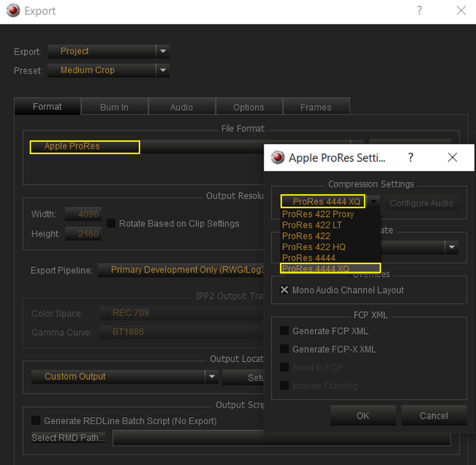Open the Gamma Curve BT1886 dropdown
The image size is (476, 465).
click(181, 332)
